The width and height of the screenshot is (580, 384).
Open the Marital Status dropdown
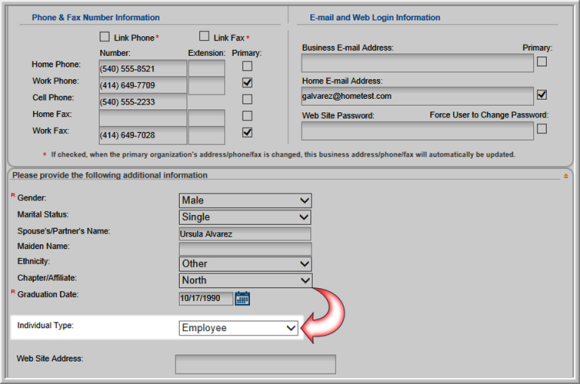tap(245, 217)
